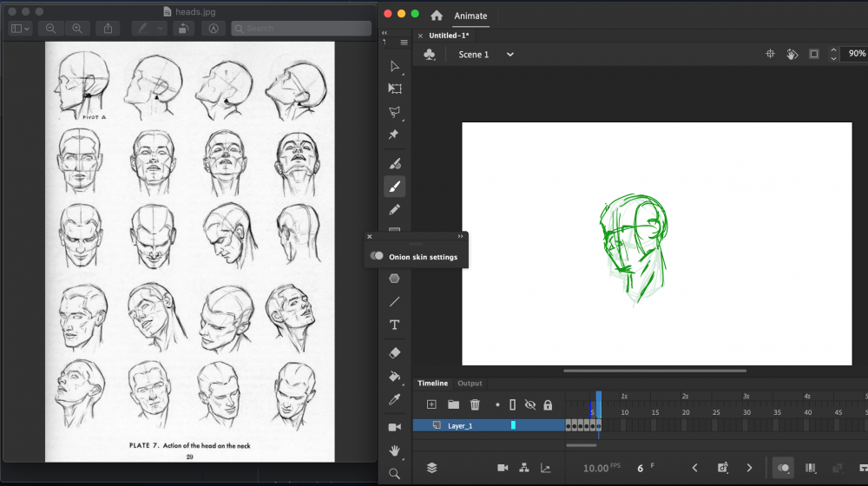Image resolution: width=868 pixels, height=486 pixels.
Task: Select the Hand tool
Action: tap(395, 450)
